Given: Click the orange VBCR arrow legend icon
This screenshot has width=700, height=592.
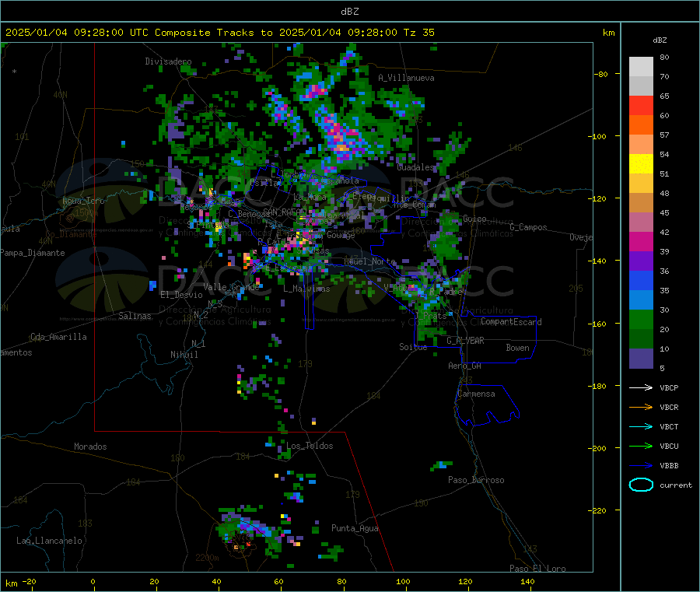Looking at the screenshot, I should (x=641, y=407).
